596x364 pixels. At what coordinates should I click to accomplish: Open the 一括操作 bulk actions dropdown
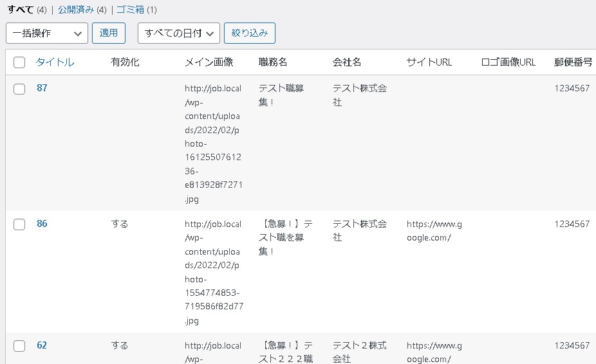click(x=47, y=33)
